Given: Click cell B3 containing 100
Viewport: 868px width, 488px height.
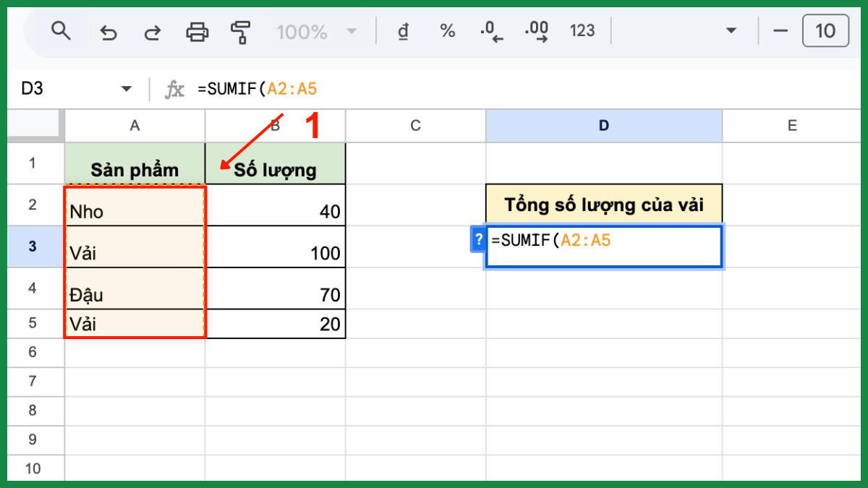Looking at the screenshot, I should click(276, 247).
